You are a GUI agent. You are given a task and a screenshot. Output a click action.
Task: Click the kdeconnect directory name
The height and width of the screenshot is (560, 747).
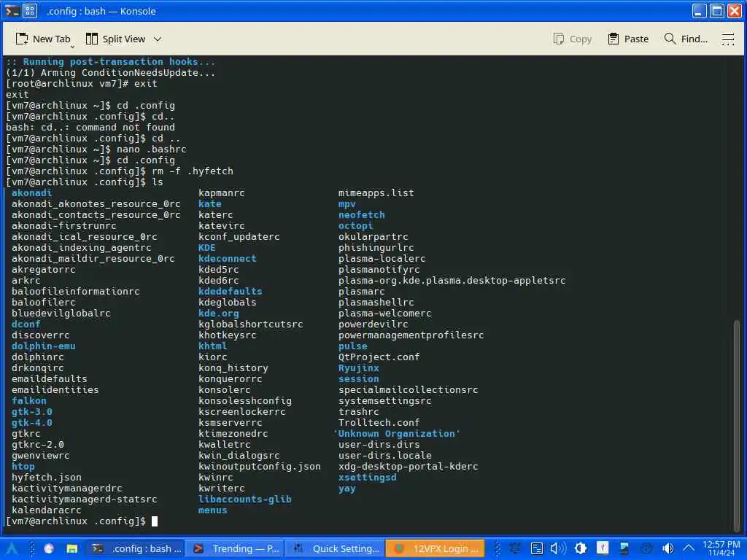coord(228,259)
